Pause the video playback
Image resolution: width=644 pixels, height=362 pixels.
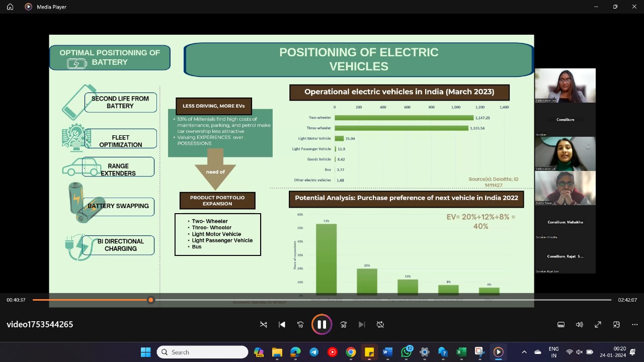(x=321, y=325)
